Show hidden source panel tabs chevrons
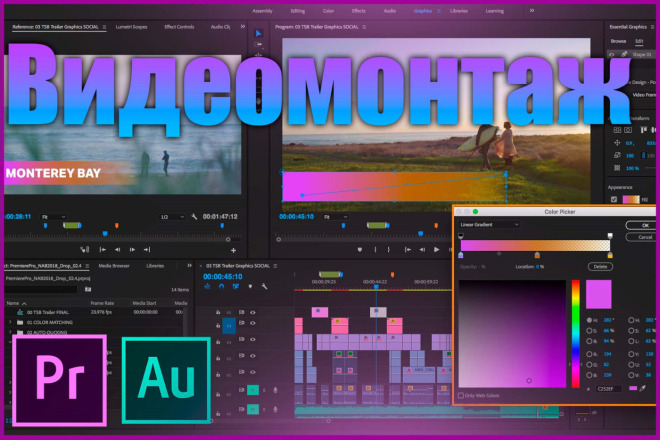This screenshot has width=660, height=440. (243, 27)
